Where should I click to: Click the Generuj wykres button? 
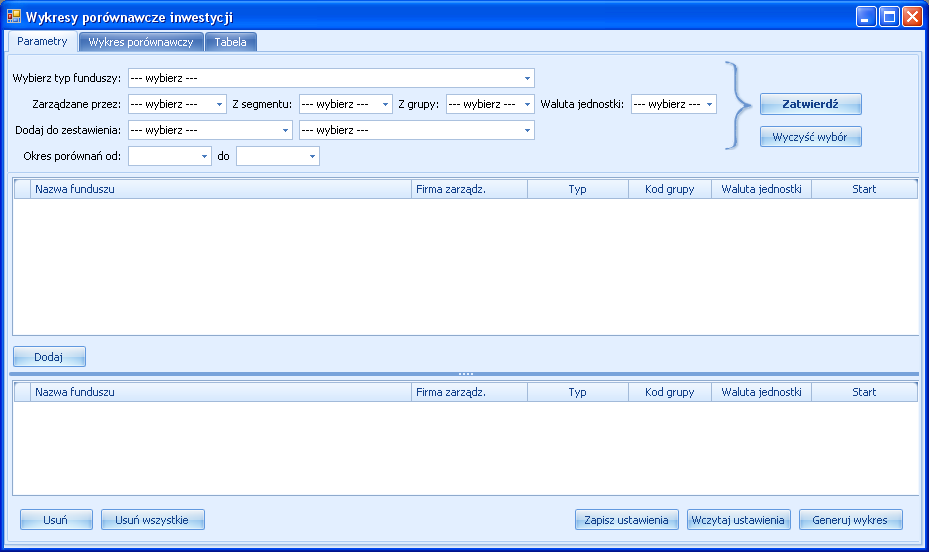coord(850,520)
